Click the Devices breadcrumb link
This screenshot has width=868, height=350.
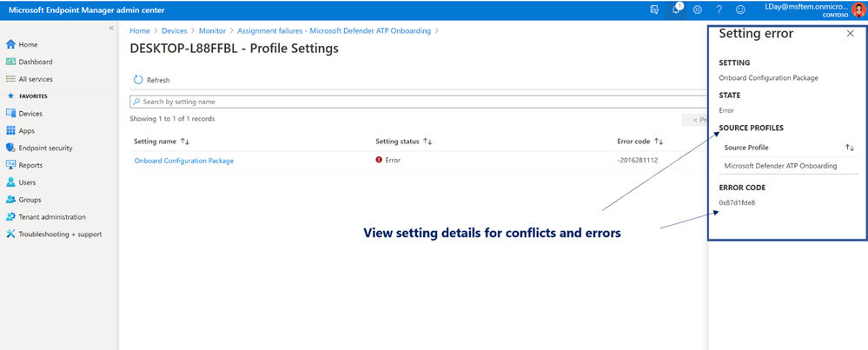pos(175,31)
